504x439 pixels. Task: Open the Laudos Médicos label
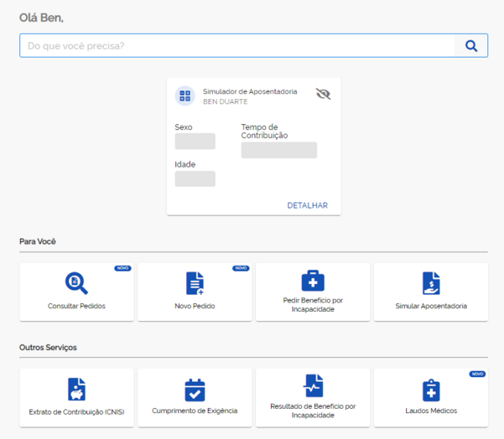click(x=431, y=411)
